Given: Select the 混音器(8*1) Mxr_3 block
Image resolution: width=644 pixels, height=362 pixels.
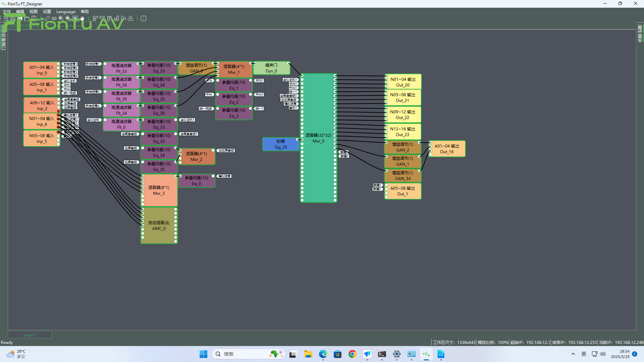Looking at the screenshot, I should [x=159, y=190].
